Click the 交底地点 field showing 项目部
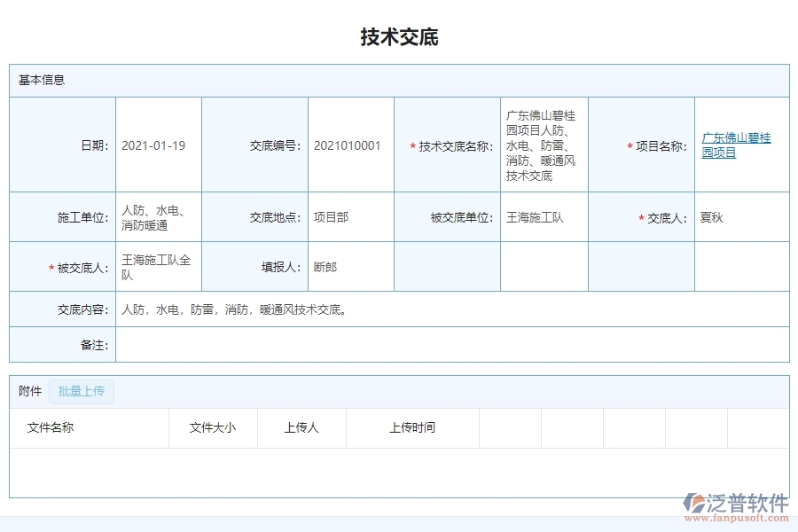Screen dimensions: 798x532 [329, 216]
